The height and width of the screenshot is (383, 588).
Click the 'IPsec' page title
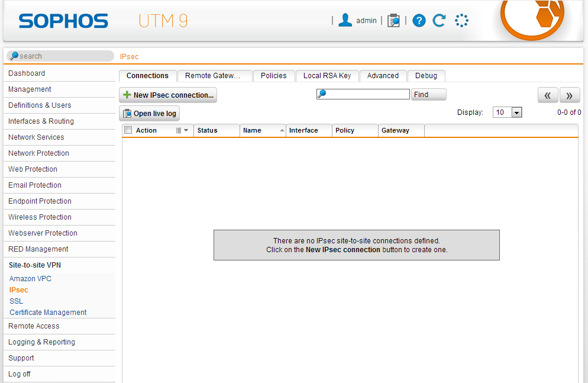[130, 57]
